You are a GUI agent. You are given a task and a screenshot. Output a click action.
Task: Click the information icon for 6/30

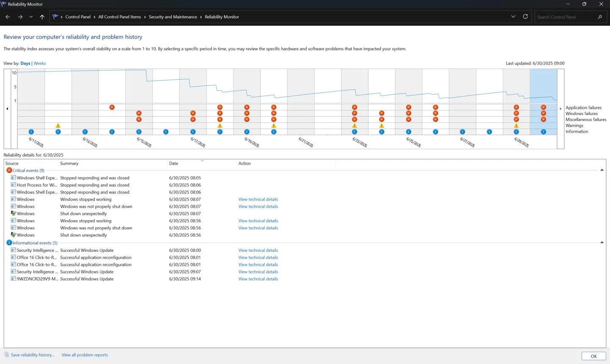pyautogui.click(x=544, y=132)
